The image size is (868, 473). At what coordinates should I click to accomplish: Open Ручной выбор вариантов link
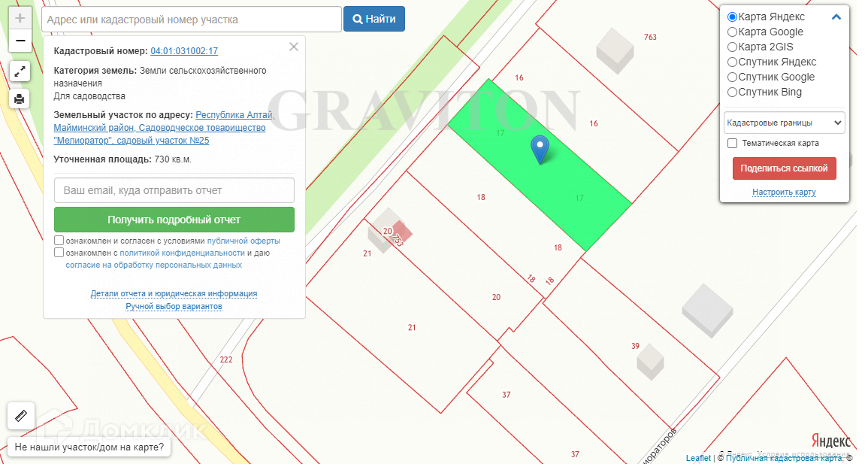pos(174,306)
